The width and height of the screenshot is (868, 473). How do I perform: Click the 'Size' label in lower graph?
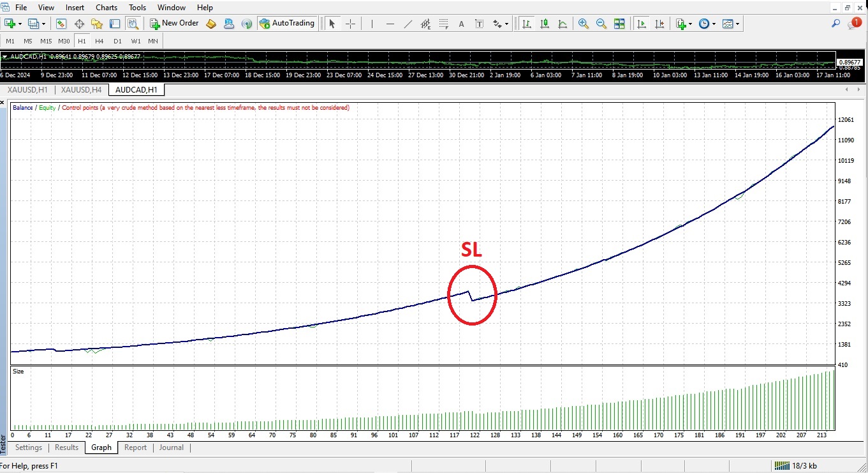18,371
